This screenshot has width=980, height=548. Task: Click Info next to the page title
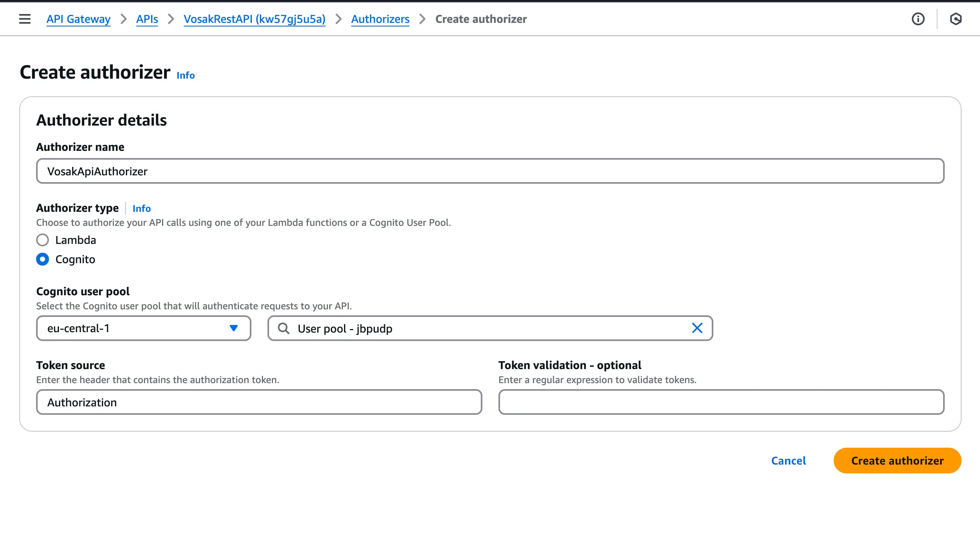click(x=185, y=75)
